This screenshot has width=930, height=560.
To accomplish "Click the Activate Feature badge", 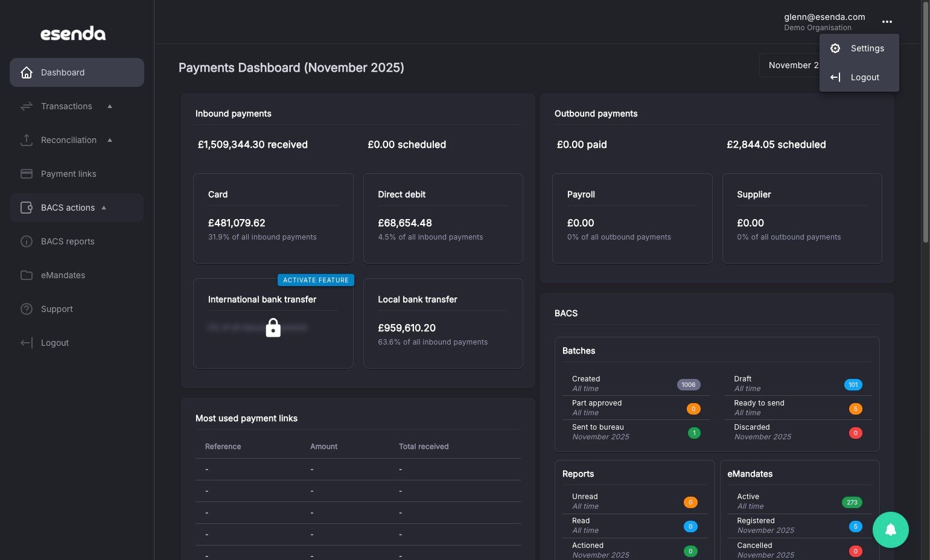I will pyautogui.click(x=316, y=280).
